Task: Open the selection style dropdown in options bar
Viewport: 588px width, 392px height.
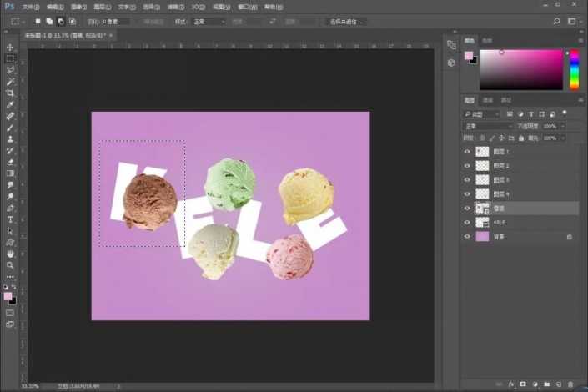Action: [210, 22]
